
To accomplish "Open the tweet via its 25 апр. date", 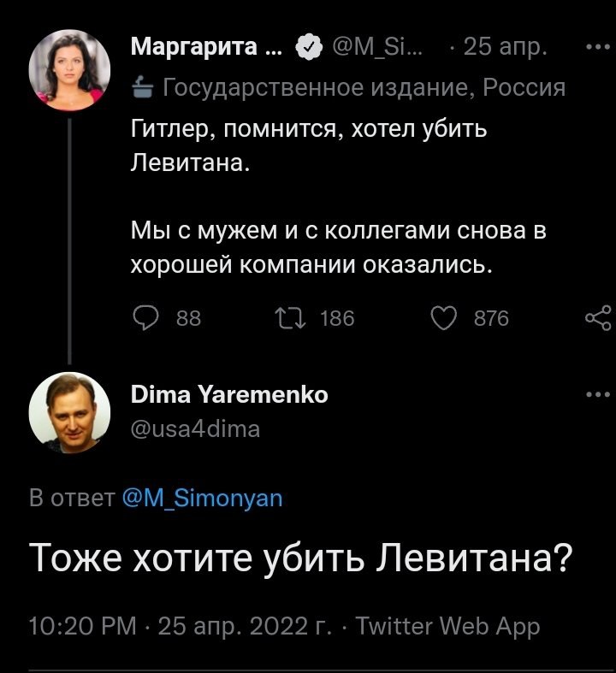I will tap(506, 48).
